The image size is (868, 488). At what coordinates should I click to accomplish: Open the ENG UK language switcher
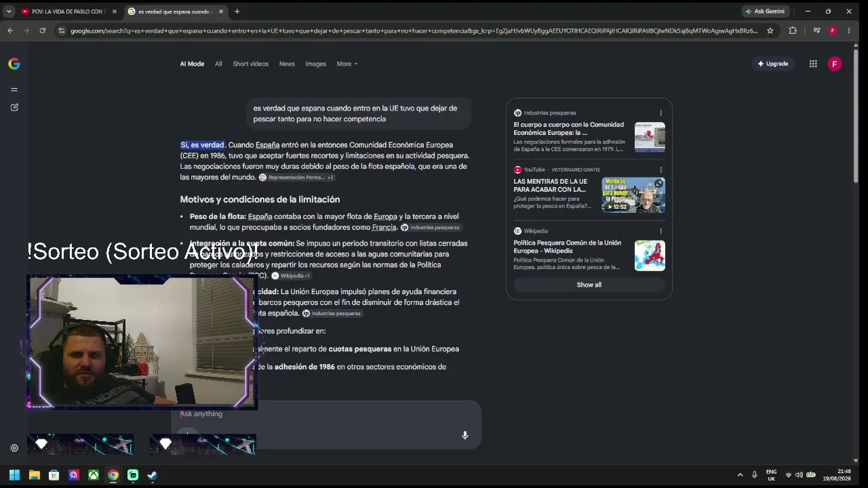771,475
